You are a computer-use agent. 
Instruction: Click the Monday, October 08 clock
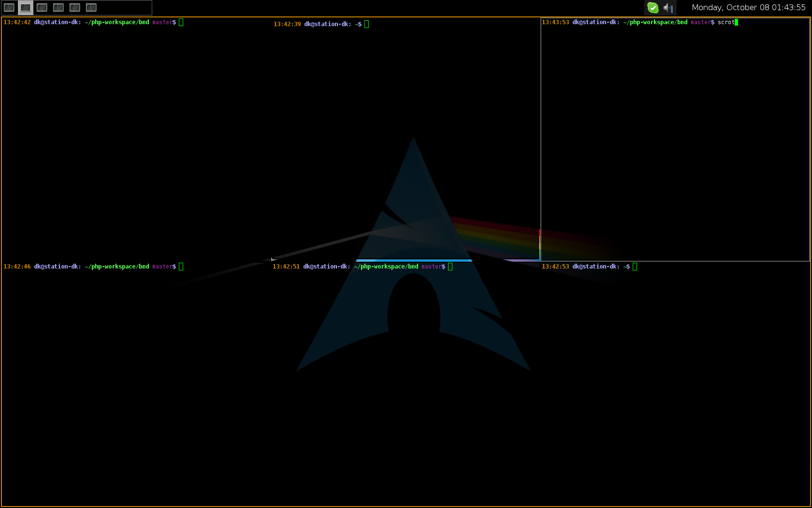tap(749, 7)
